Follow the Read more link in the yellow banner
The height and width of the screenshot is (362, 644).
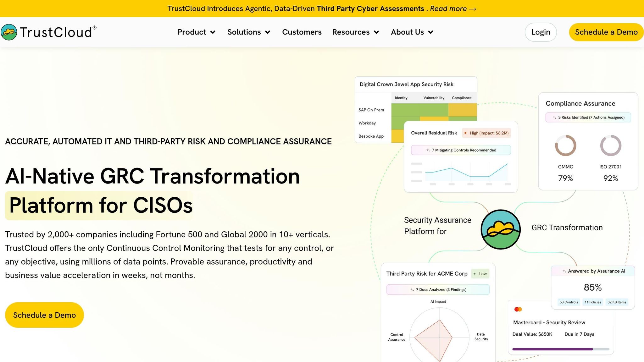click(x=453, y=8)
